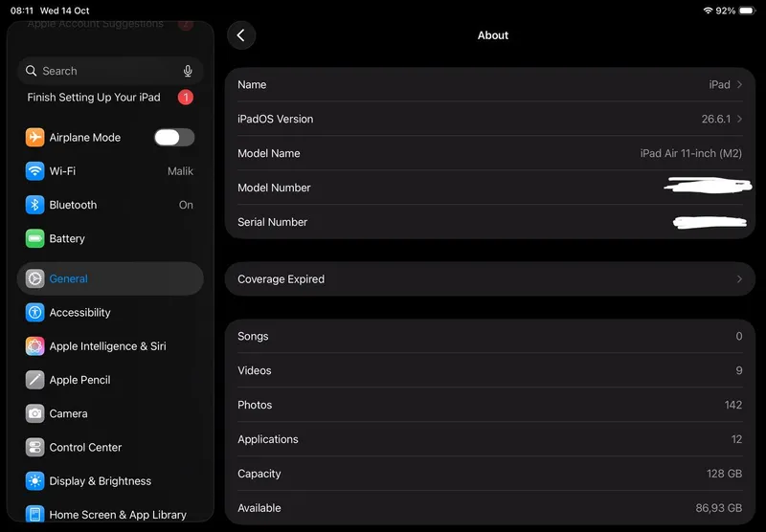Open Wi-Fi settings in sidebar
Image resolution: width=766 pixels, height=532 pixels.
pyautogui.click(x=110, y=171)
